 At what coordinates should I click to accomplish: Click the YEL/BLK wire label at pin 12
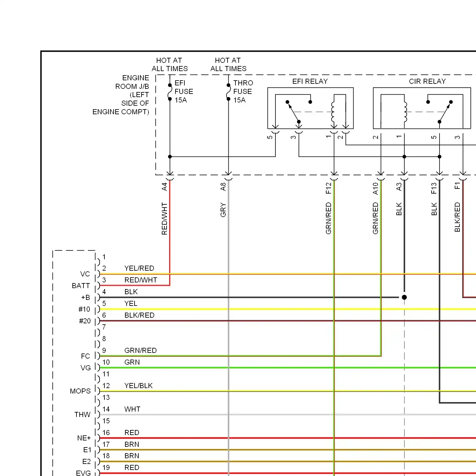[x=138, y=386]
